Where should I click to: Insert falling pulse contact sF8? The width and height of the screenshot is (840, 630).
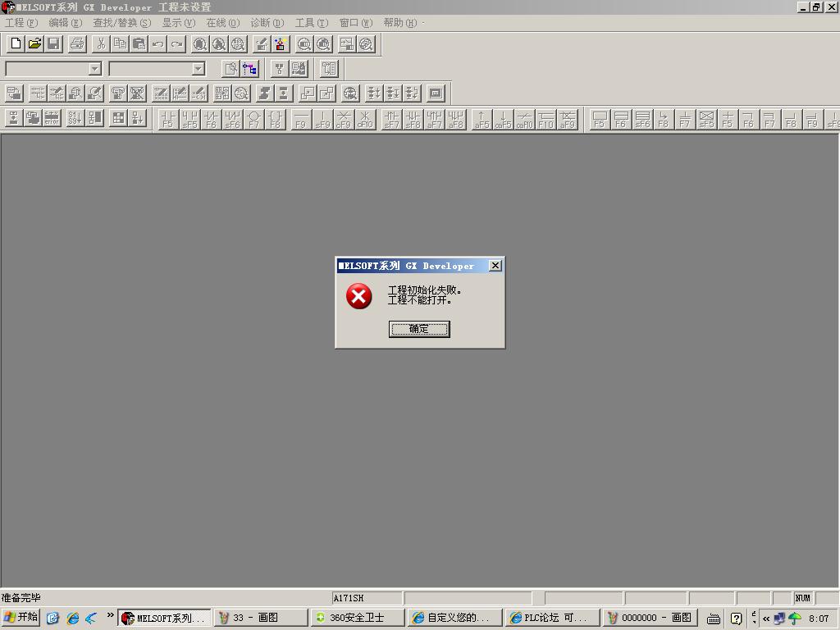click(413, 119)
